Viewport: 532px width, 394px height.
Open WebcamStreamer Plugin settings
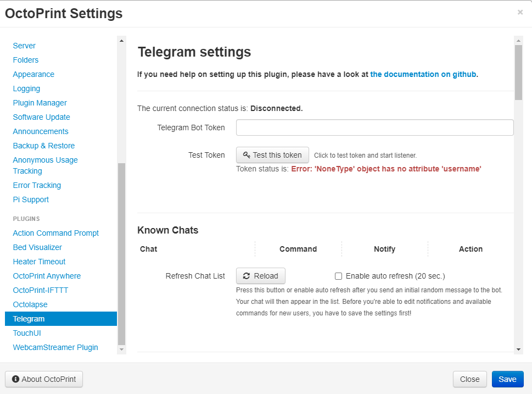[55, 347]
